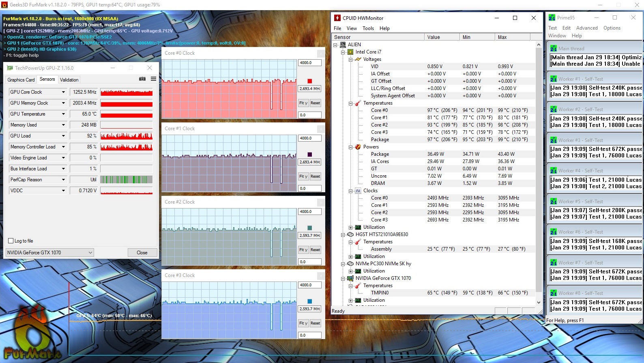Open HWMonitor's View menu

pyautogui.click(x=352, y=28)
